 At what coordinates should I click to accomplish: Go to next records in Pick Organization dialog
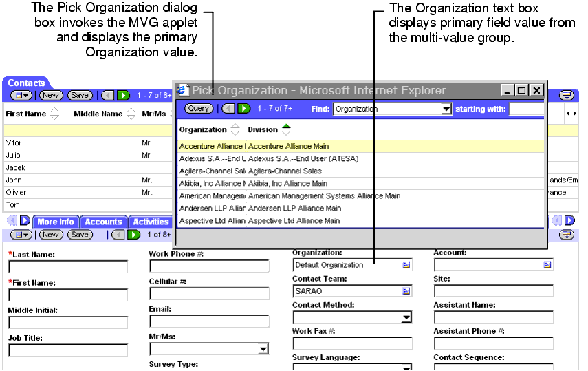243,109
